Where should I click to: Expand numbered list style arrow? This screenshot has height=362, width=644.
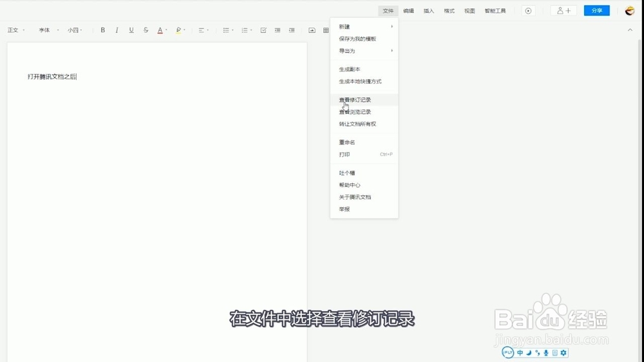251,30
